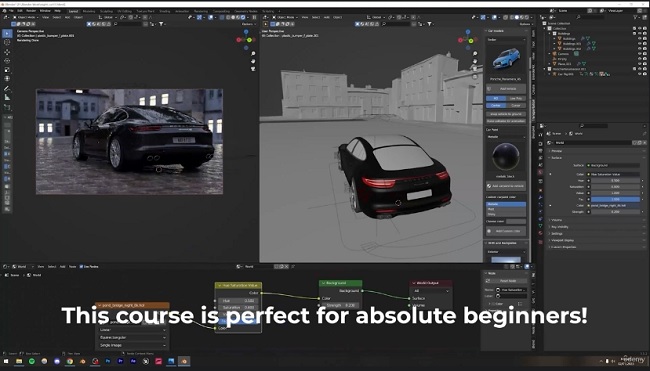Open Metallic dropdown in Car Paint panel
650x371 pixels.
(x=506, y=137)
